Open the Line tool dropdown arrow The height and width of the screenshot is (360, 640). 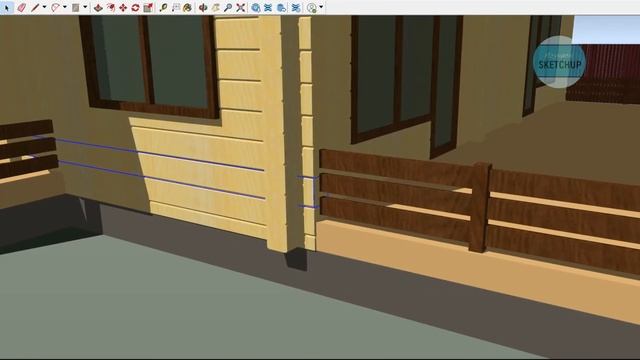[x=44, y=7]
